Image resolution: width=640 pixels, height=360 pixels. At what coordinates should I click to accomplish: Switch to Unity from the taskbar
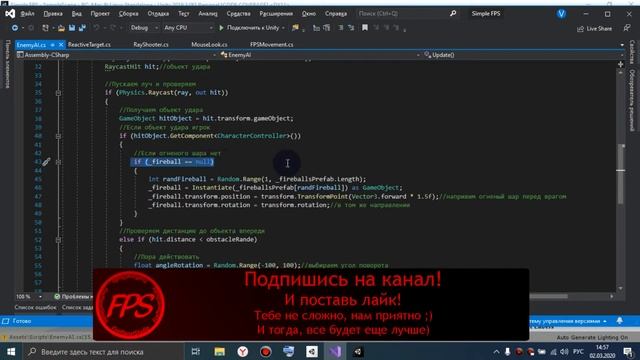coord(312,351)
